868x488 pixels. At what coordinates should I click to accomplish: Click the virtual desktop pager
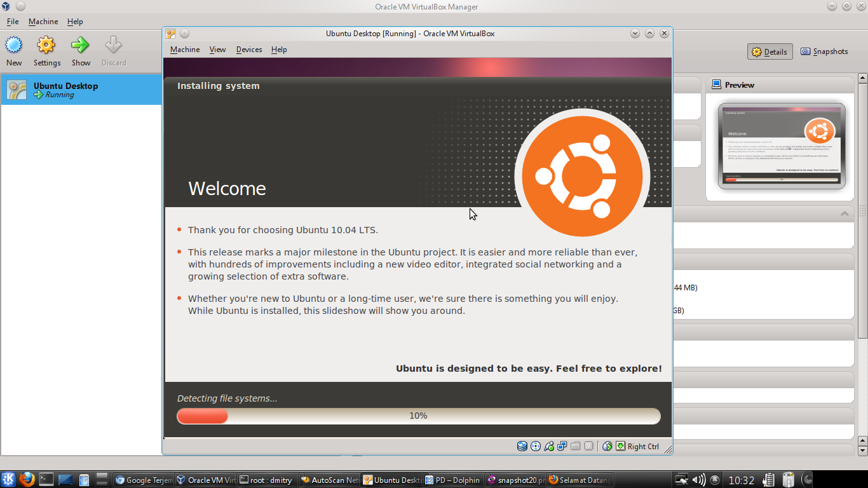point(102,480)
